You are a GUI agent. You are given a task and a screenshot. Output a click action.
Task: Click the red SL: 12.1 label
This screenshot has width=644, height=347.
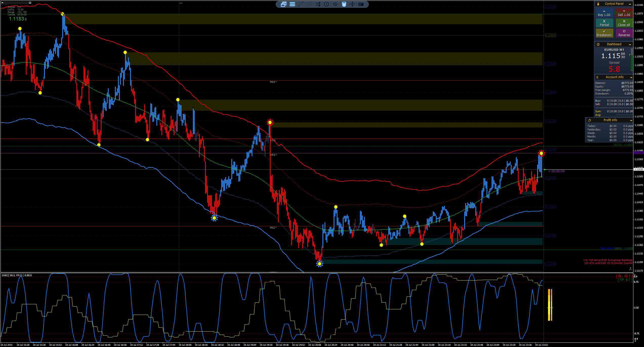click(624, 276)
